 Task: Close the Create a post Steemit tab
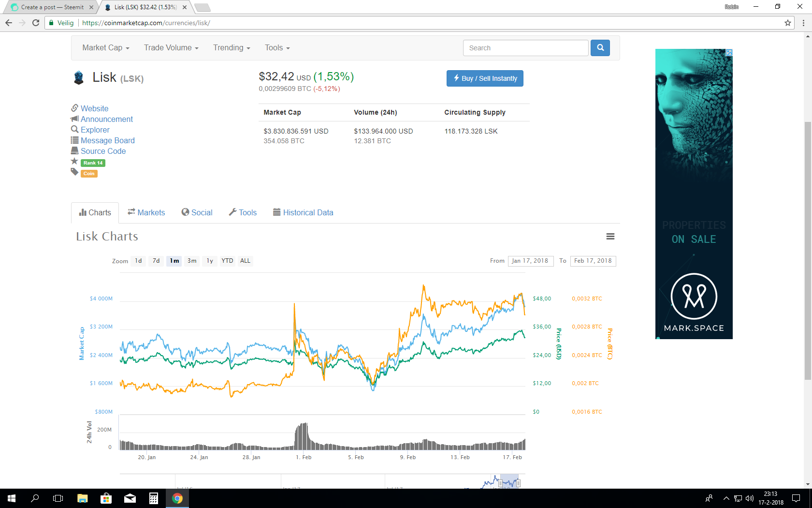(91, 7)
